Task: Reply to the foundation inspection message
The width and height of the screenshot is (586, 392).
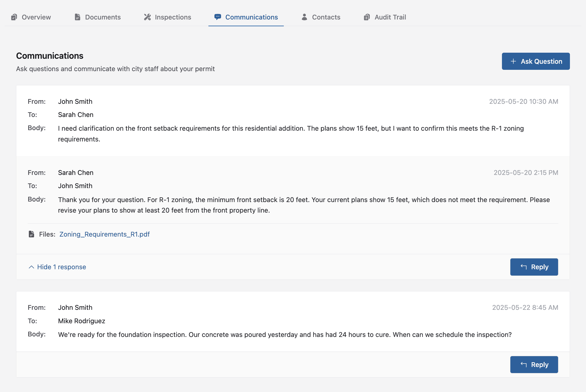Action: click(534, 365)
